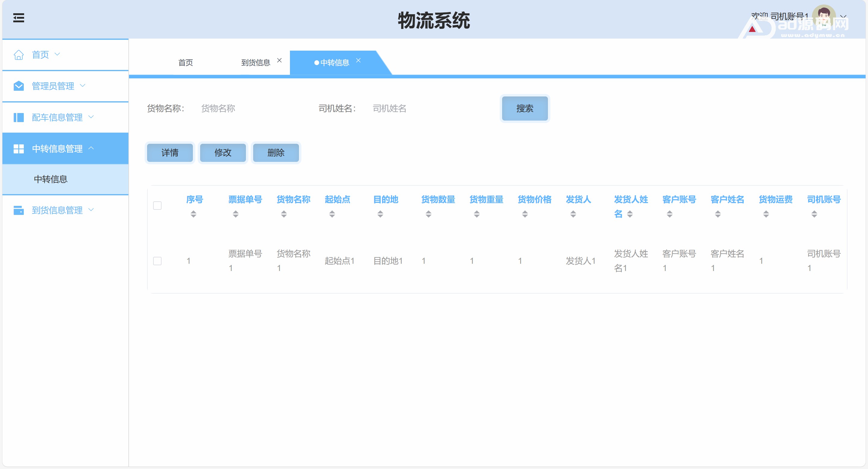
Task: Close the 到货信息 tab
Action: (279, 60)
